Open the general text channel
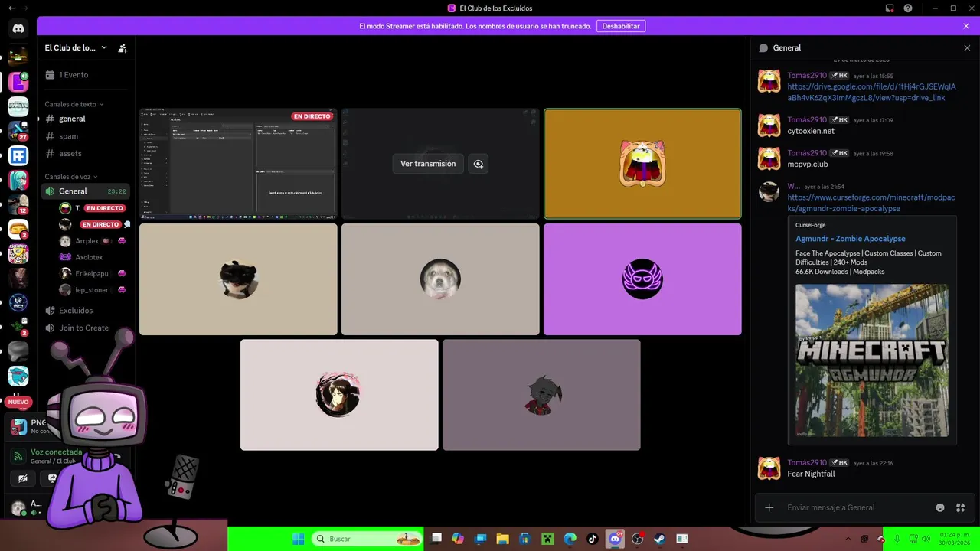The width and height of the screenshot is (980, 551). [x=85, y=119]
